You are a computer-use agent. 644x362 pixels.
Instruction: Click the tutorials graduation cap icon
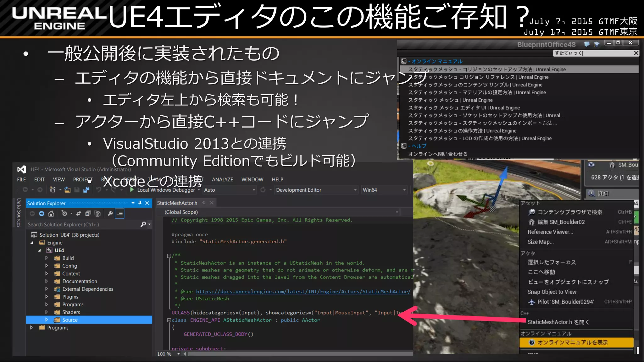[x=596, y=44]
